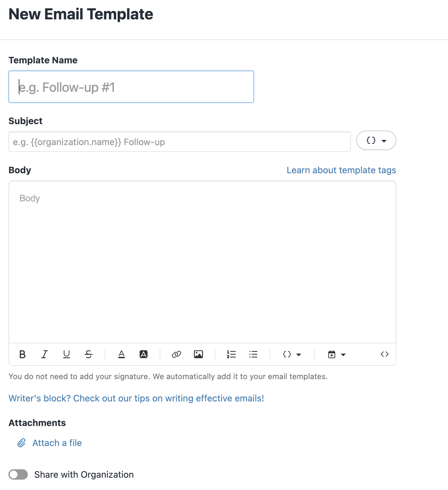
Task: Open Learn about template tags
Action: pos(341,170)
